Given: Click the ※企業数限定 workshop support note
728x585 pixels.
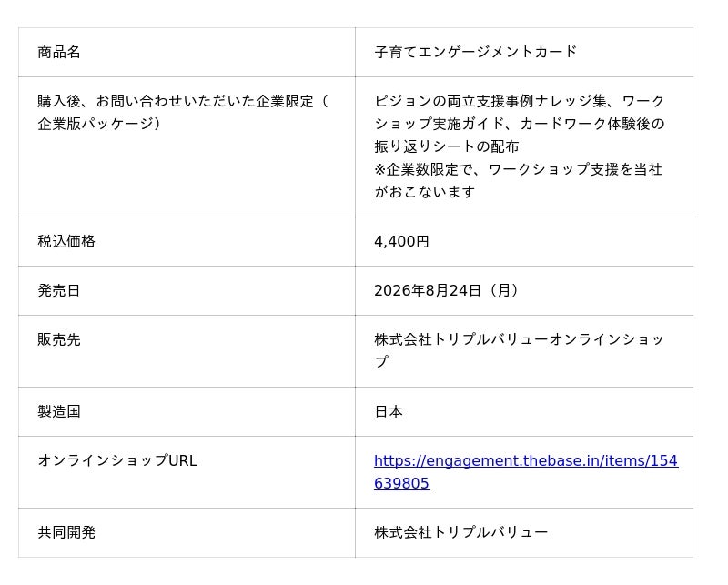Looking at the screenshot, I should pyautogui.click(x=518, y=181).
